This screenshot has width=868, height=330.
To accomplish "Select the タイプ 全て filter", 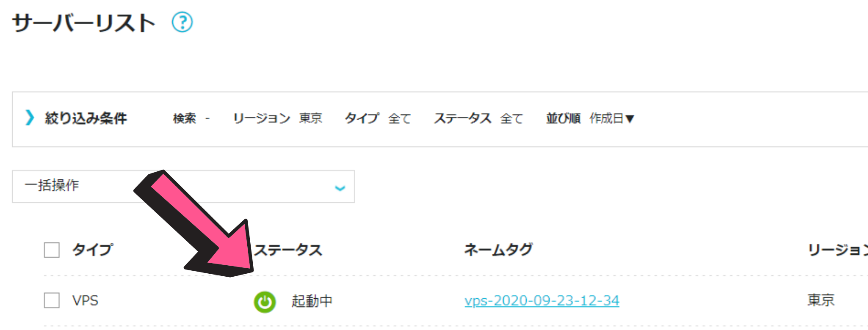I will 378,118.
